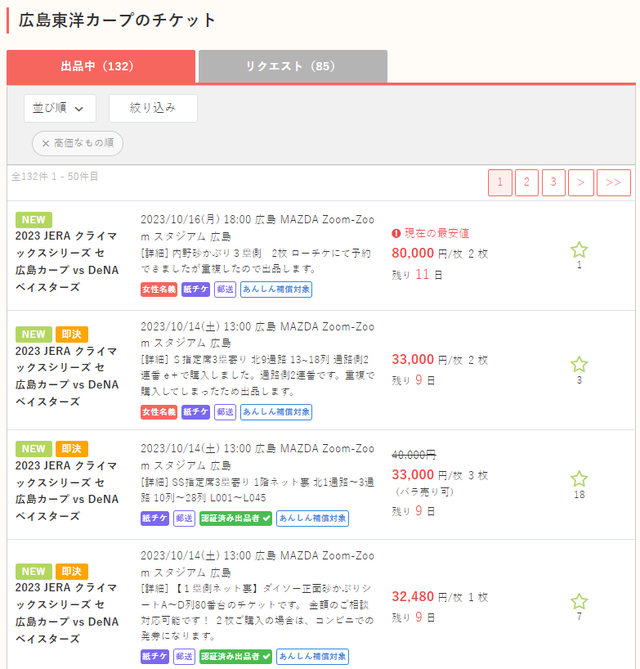Click the 現在の最安値 alert icon
This screenshot has width=640, height=669.
click(x=396, y=233)
